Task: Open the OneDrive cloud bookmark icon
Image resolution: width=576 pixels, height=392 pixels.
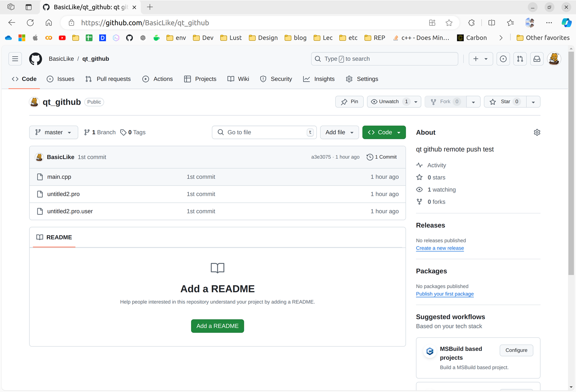Action: (x=9, y=38)
